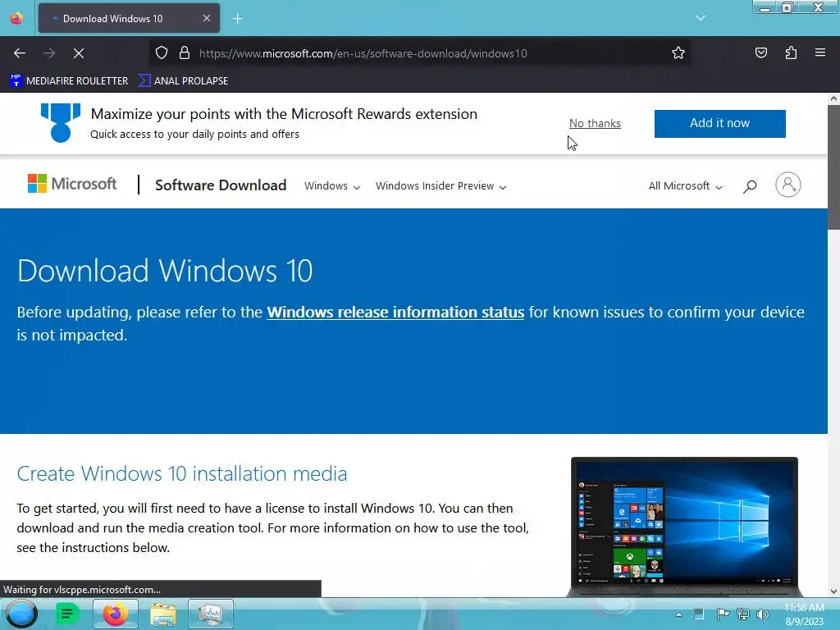840x630 pixels.
Task: Open Windows release information status link
Action: tap(395, 312)
